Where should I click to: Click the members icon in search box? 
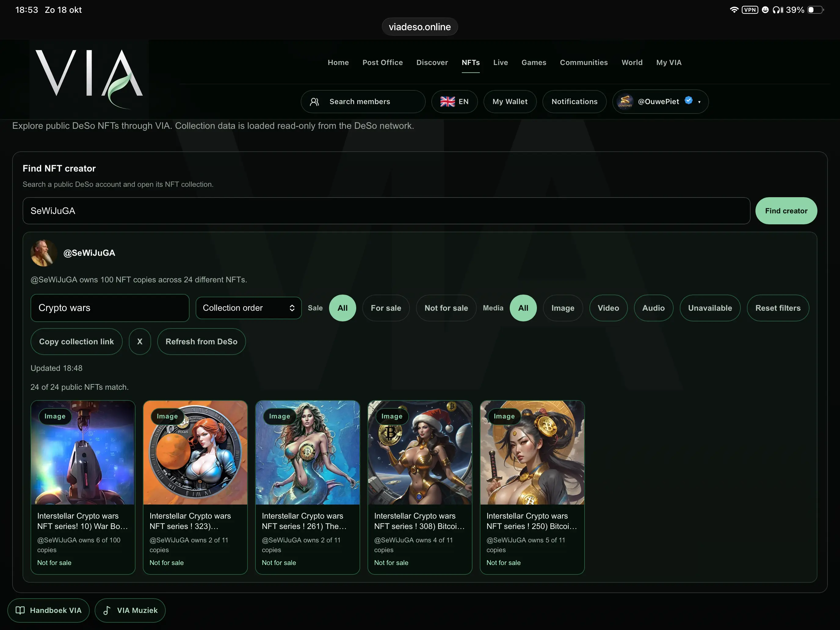tap(314, 102)
